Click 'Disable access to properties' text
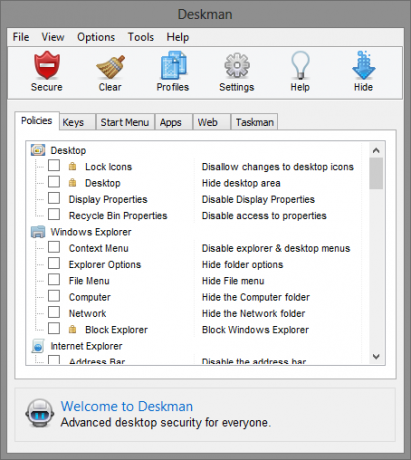411x460 pixels. [x=264, y=216]
